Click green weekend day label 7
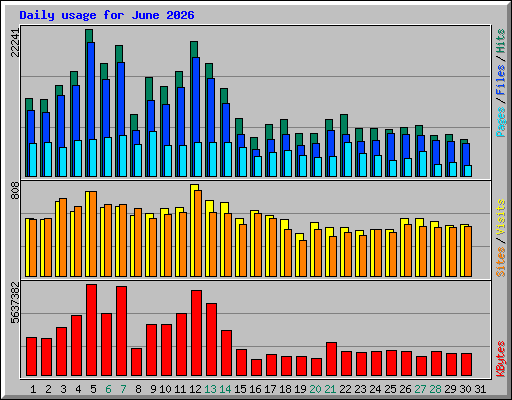The image size is (512, 400). point(123,389)
